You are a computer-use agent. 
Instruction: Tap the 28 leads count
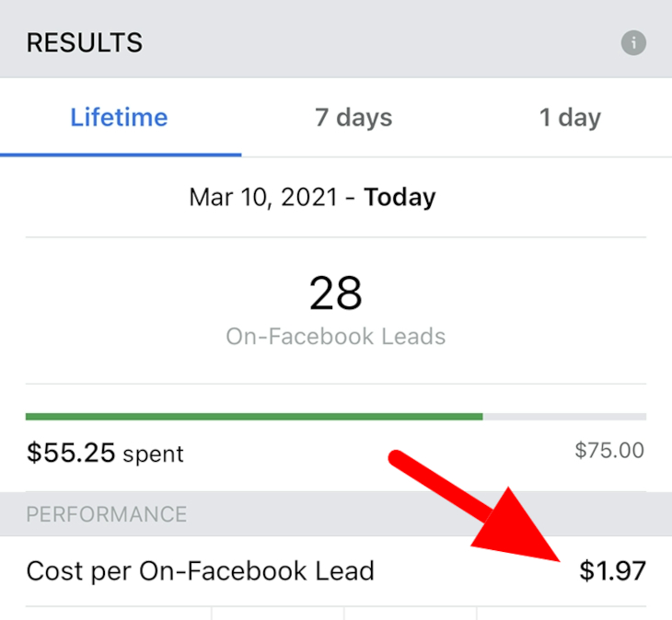(x=336, y=294)
